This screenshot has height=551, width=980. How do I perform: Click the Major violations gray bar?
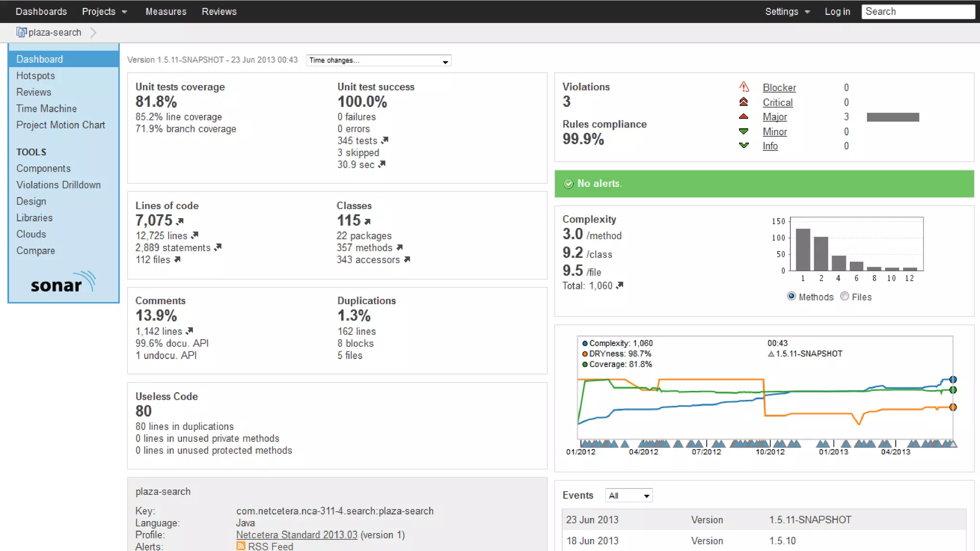click(x=893, y=117)
